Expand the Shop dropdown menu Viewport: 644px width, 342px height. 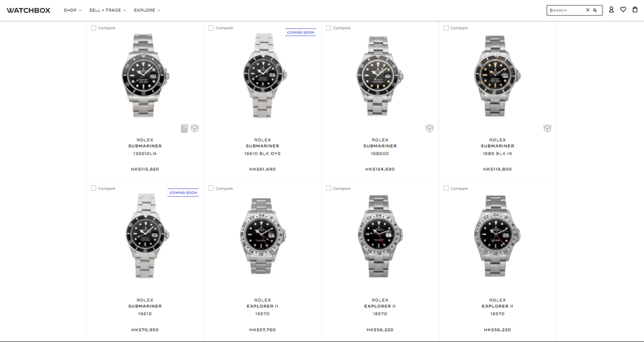click(x=72, y=10)
